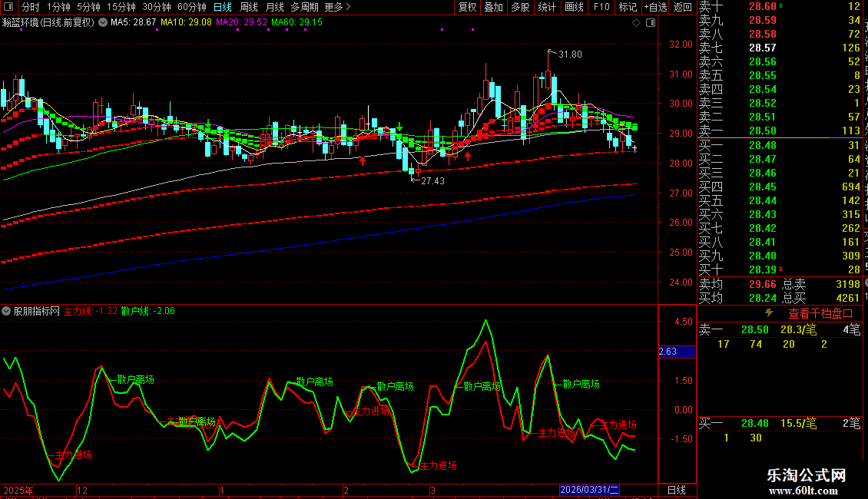868x499 pixels.
Task: Switch to 周线 weekly chart
Action: [x=249, y=7]
